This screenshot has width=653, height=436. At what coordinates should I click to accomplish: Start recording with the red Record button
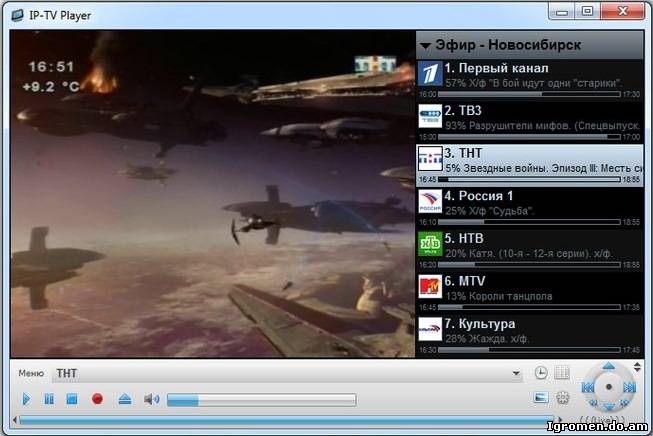97,399
